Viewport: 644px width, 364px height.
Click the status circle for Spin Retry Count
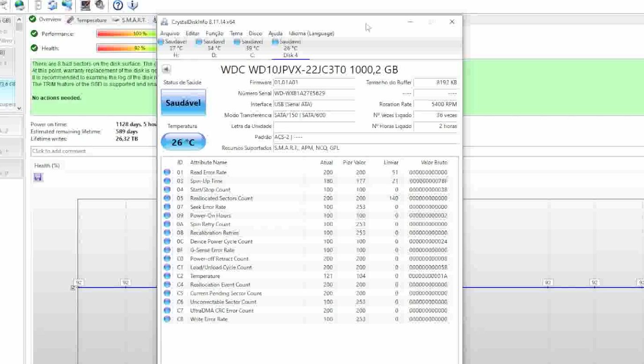[x=167, y=224]
